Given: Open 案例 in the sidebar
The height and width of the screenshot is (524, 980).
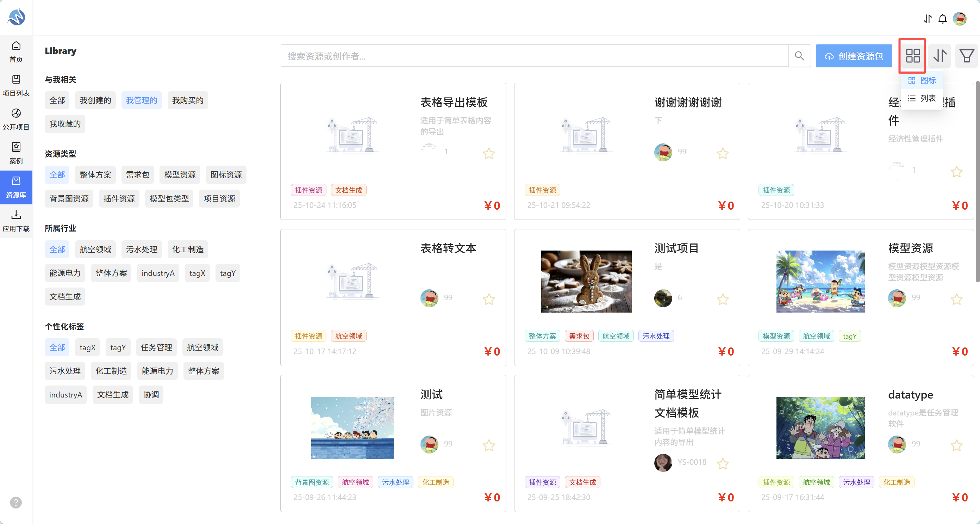Looking at the screenshot, I should [16, 154].
